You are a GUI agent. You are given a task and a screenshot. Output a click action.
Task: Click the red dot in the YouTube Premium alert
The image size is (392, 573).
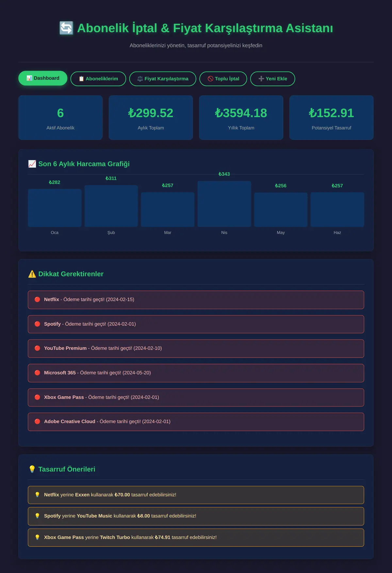coord(37,348)
